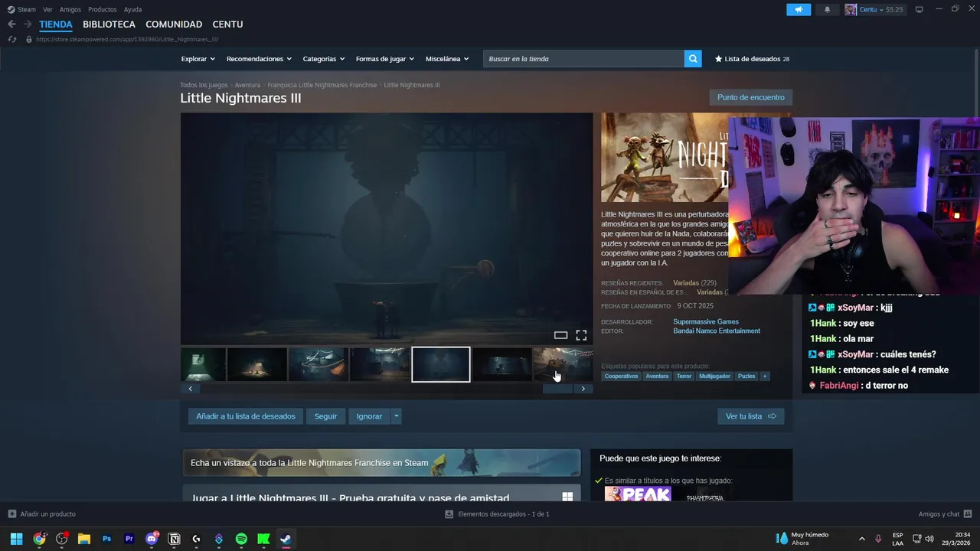Open the Windows Start menu
The width and height of the screenshot is (980, 551).
[16, 539]
